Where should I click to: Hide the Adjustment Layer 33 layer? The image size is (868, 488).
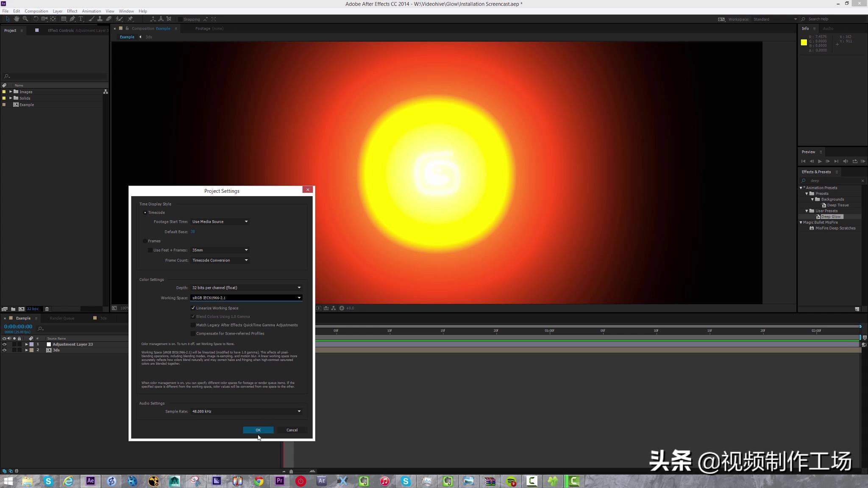(5, 344)
